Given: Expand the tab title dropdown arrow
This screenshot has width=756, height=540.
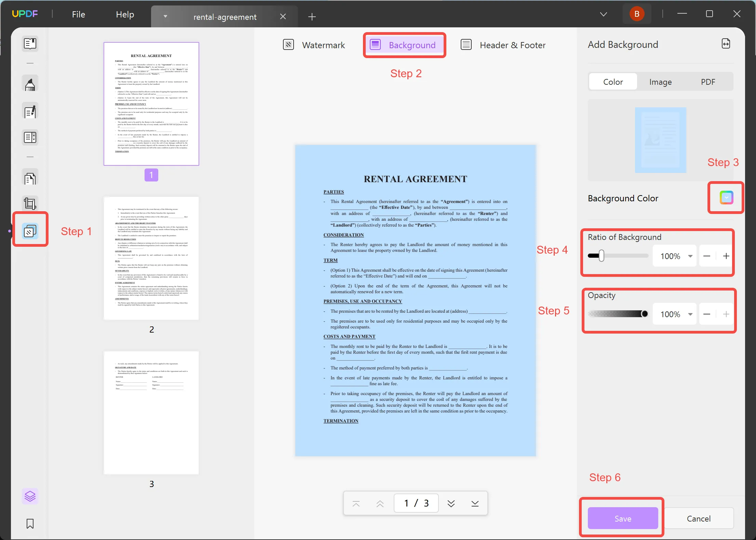Looking at the screenshot, I should 165,16.
